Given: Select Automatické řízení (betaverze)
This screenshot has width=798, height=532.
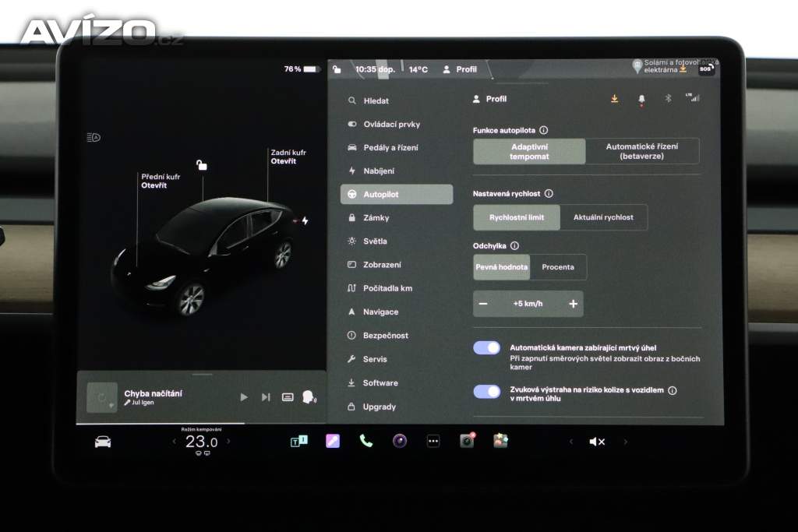Looking at the screenshot, I should pos(642,152).
